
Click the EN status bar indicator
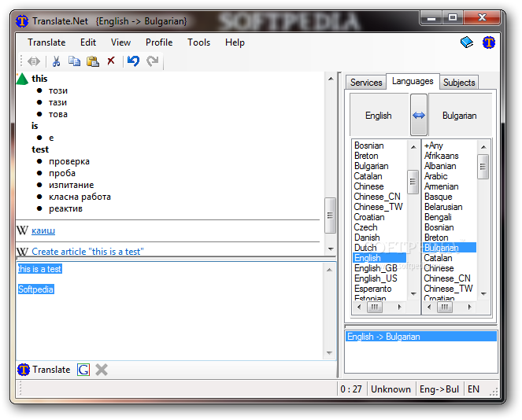click(x=473, y=389)
